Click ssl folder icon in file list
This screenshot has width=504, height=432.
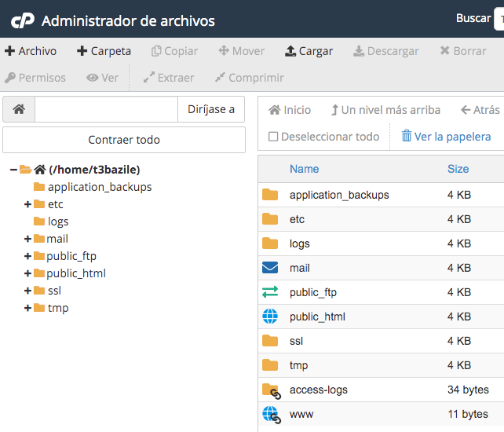pyautogui.click(x=270, y=341)
